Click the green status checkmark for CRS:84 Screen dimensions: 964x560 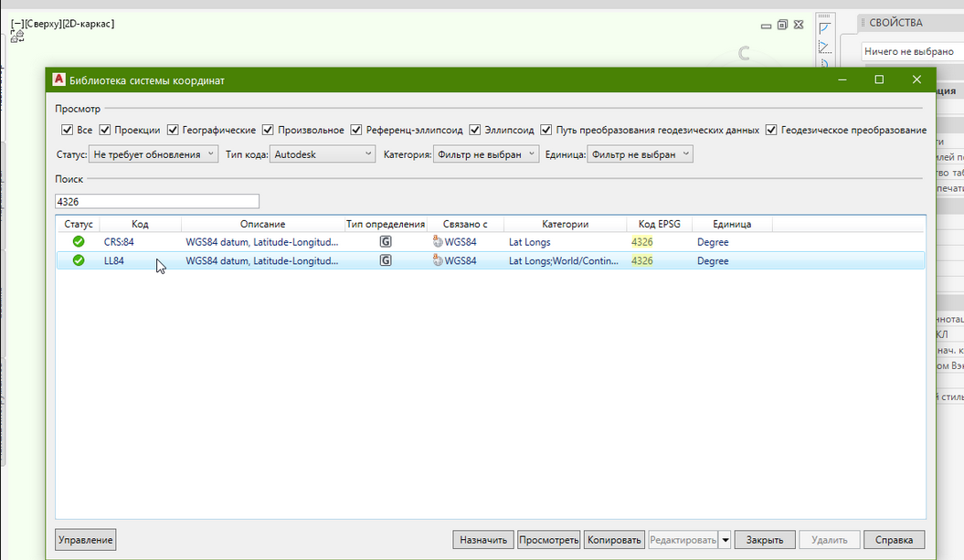click(79, 242)
